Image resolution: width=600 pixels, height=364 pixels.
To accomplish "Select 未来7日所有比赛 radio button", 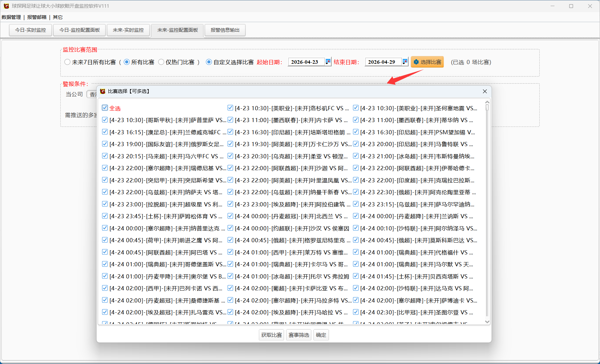I will pos(67,62).
